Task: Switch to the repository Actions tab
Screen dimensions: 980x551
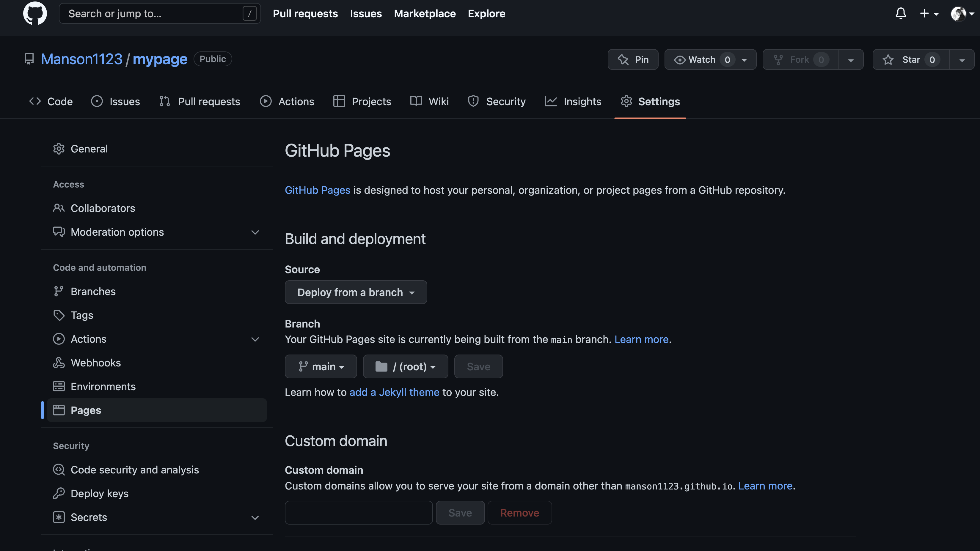Action: pos(287,101)
